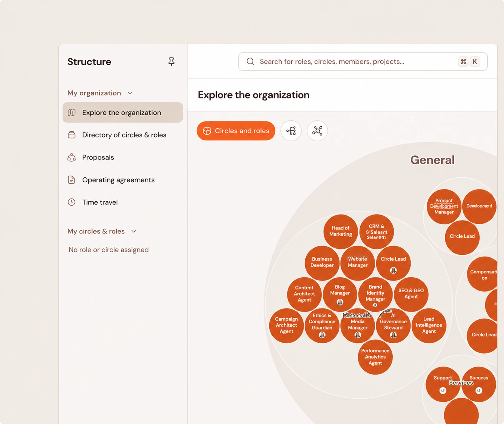Collapse the My organization section chevron
Viewport: 504px width, 424px height.
click(x=130, y=93)
